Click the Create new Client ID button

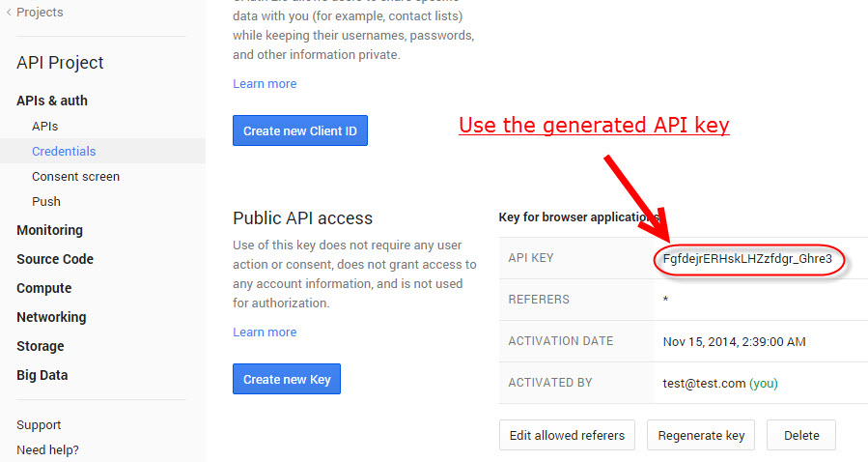300,130
